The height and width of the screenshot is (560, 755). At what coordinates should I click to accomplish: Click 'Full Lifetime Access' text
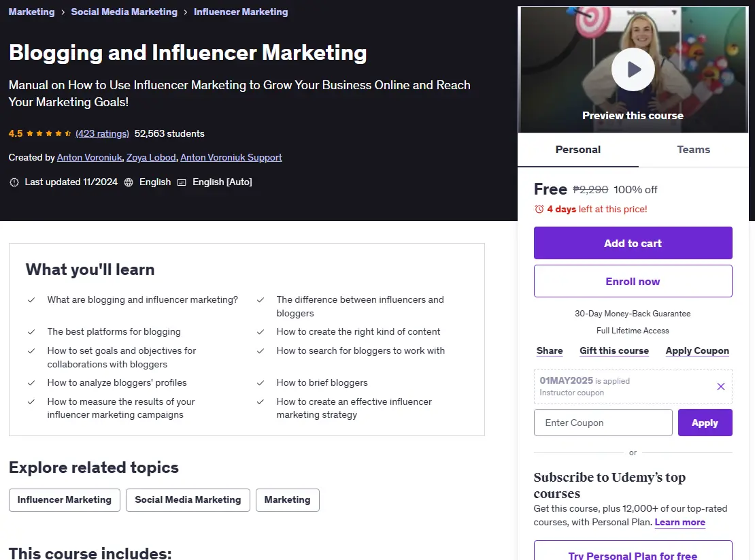(x=633, y=330)
